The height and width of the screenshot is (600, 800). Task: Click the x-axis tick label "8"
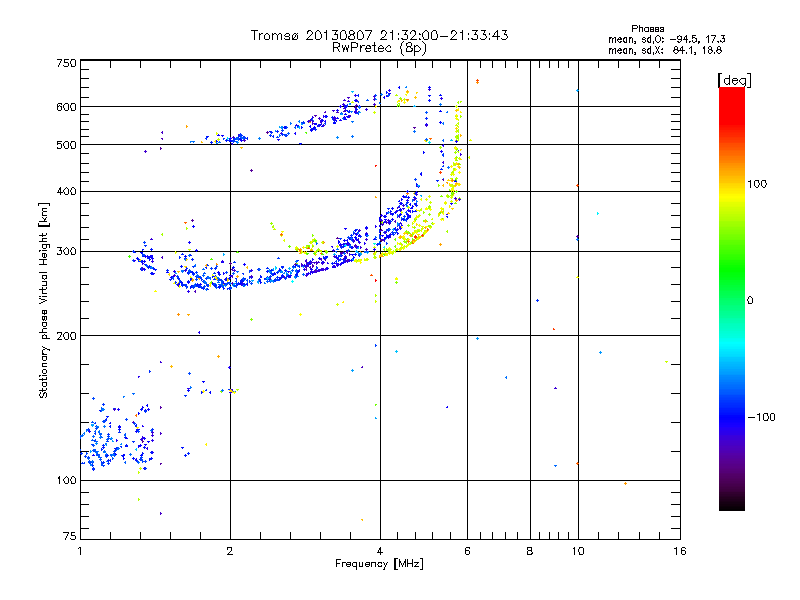click(530, 551)
